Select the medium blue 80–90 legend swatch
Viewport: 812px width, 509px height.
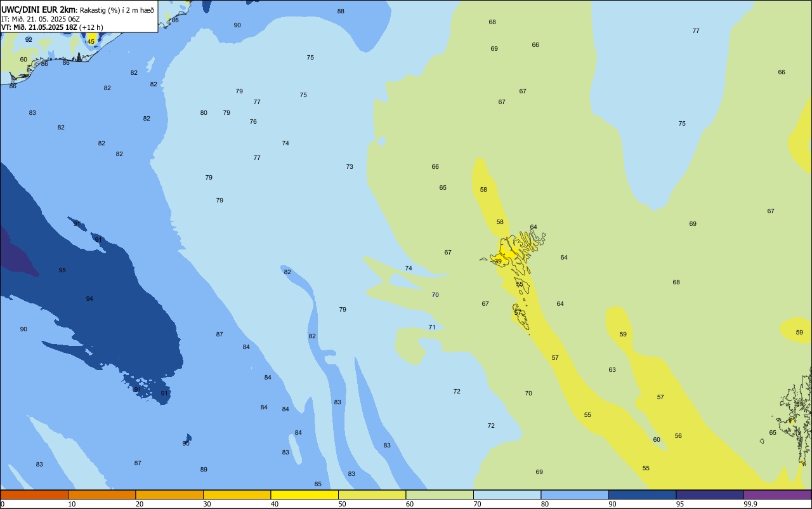575,494
